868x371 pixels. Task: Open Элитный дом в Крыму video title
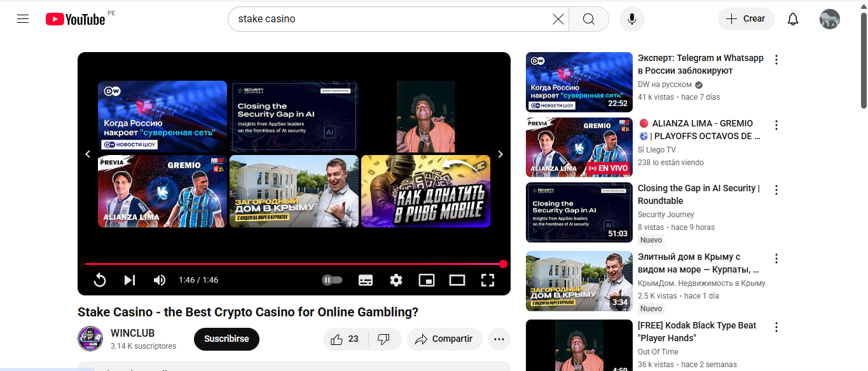coord(698,263)
